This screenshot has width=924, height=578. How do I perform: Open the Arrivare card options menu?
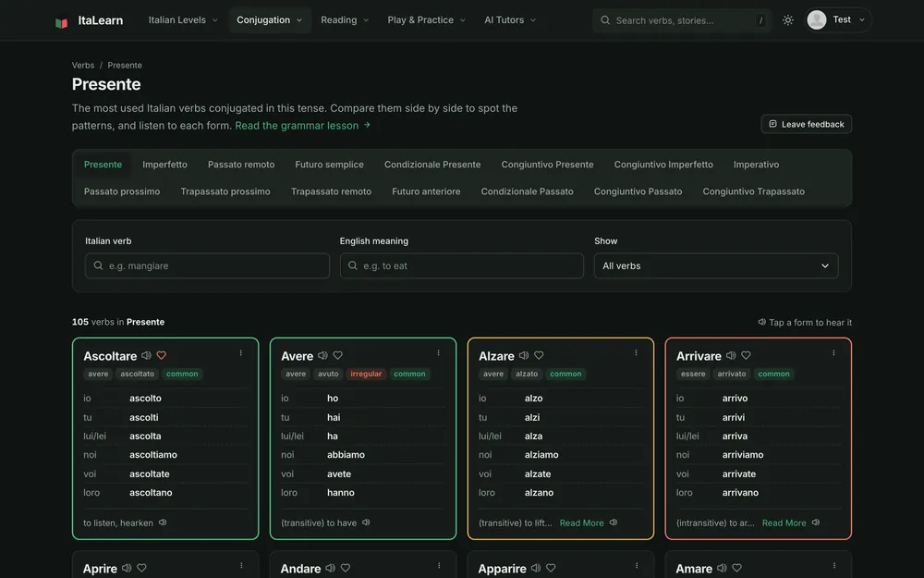(x=833, y=352)
